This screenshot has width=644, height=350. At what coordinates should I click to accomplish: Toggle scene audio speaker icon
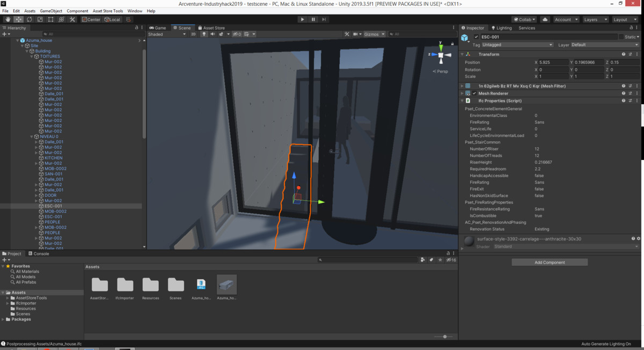[x=213, y=34]
